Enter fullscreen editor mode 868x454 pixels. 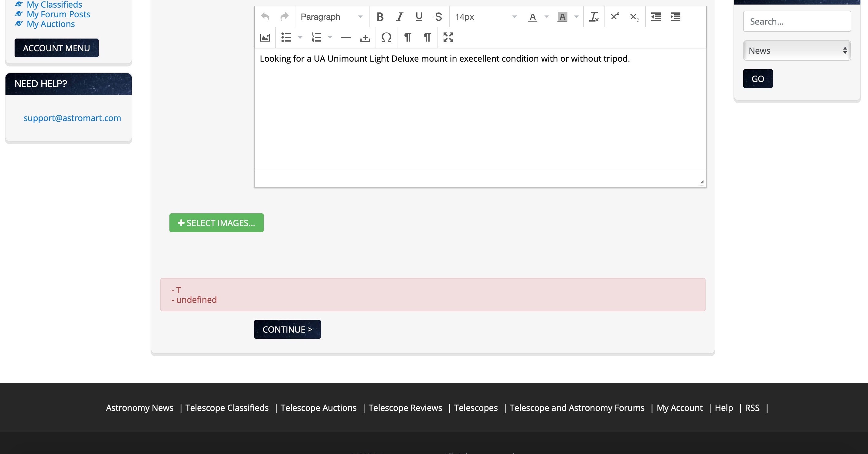[448, 37]
